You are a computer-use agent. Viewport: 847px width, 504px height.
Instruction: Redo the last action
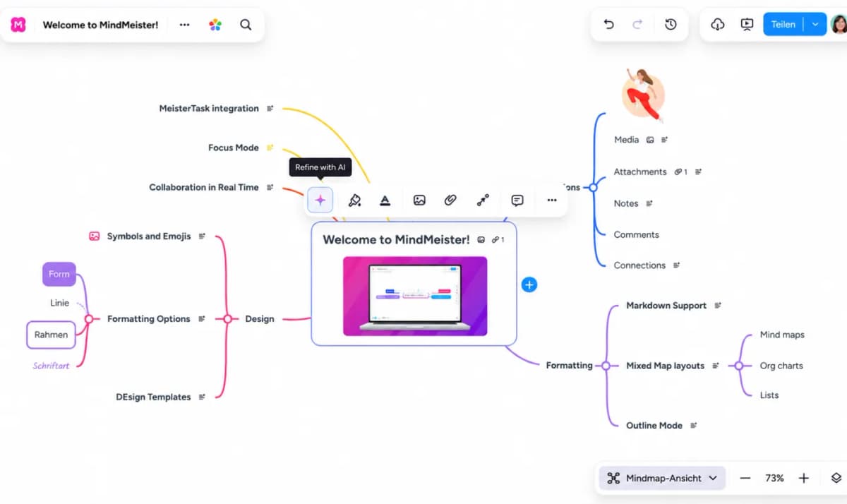(637, 24)
